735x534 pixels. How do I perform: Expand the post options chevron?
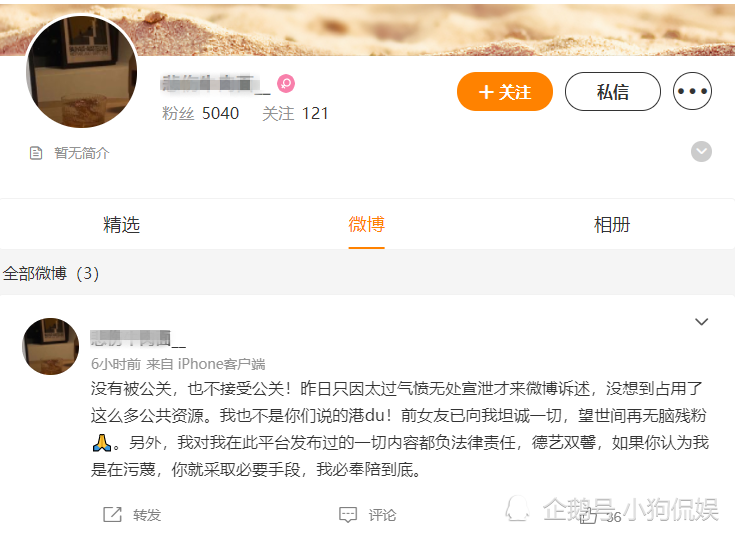pyautogui.click(x=701, y=322)
